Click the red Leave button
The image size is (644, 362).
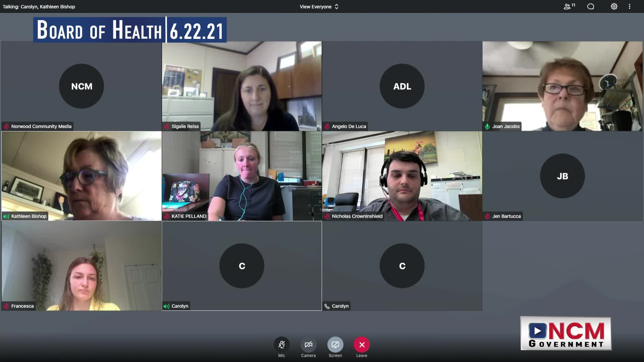(x=362, y=345)
